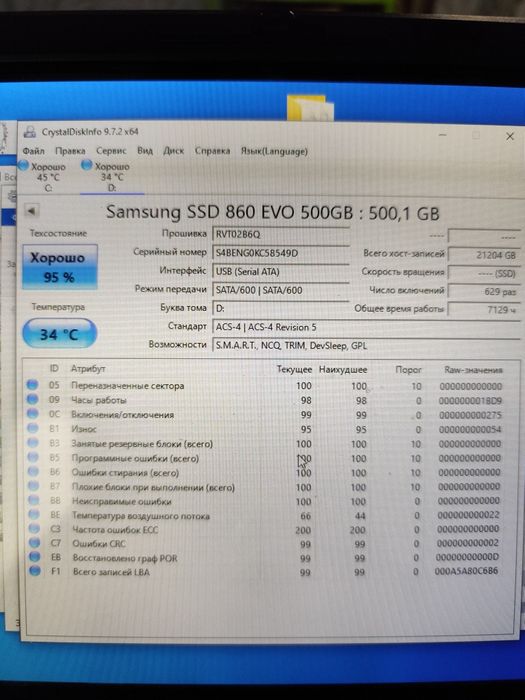Open the Сервис menu
The width and height of the screenshot is (525, 700).
(x=111, y=151)
